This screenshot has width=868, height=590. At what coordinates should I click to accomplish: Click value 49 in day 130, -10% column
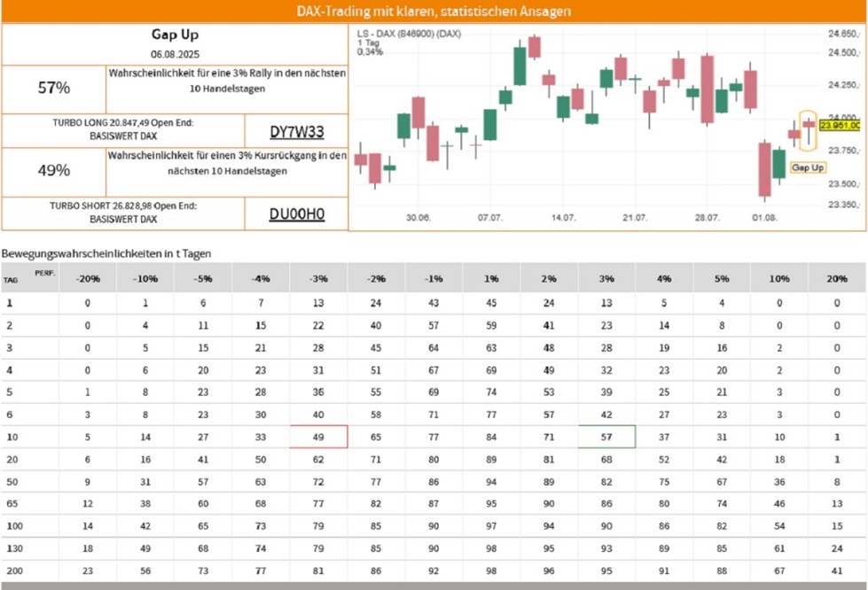click(x=145, y=548)
